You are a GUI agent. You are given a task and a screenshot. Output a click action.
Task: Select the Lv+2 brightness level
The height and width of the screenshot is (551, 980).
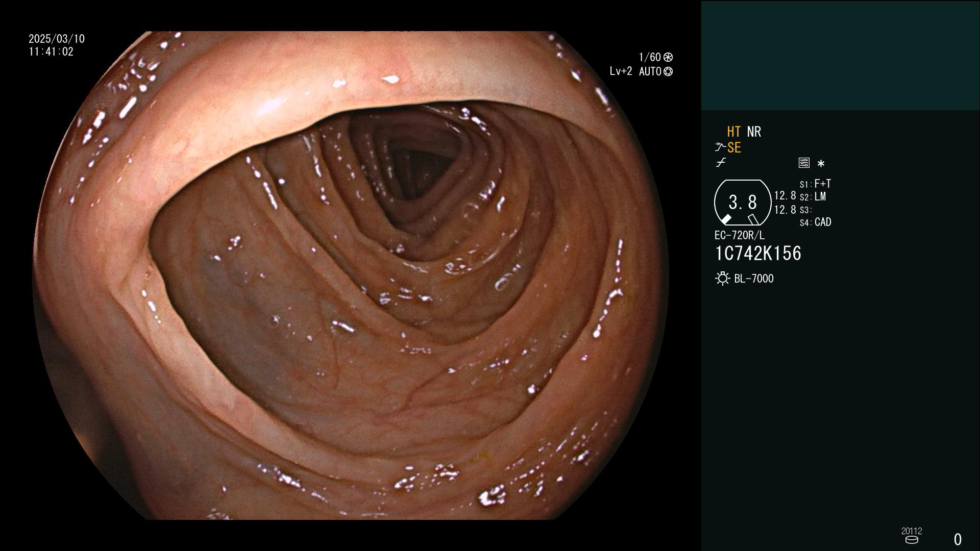(621, 71)
